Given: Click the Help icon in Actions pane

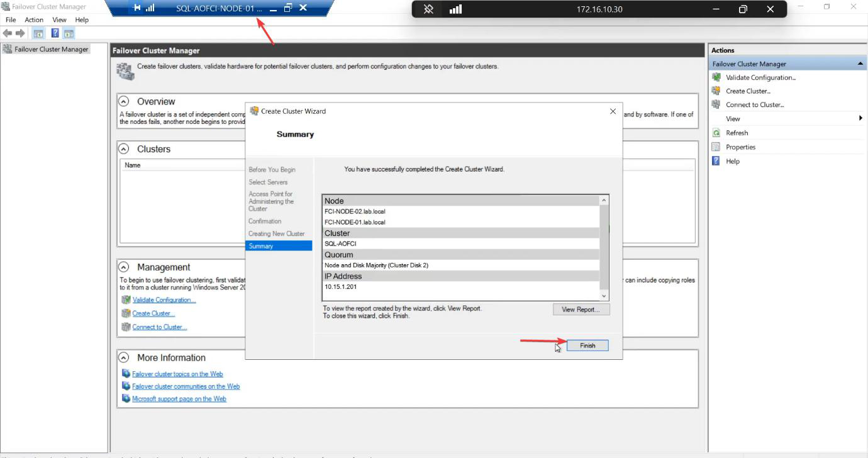Looking at the screenshot, I should coord(716,161).
